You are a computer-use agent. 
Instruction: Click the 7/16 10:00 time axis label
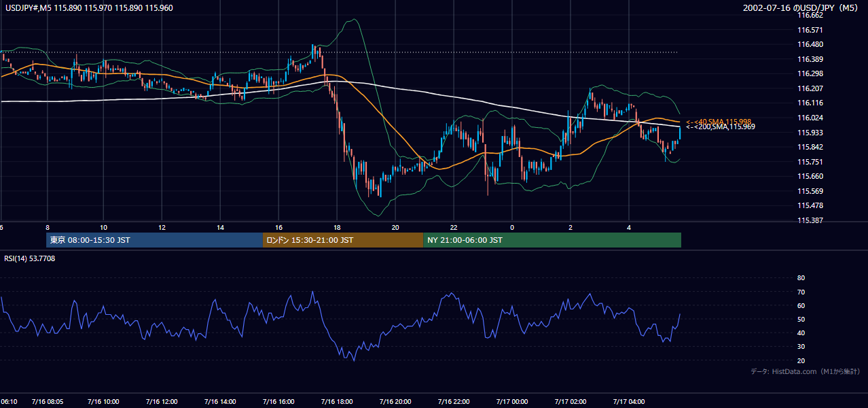tap(104, 402)
